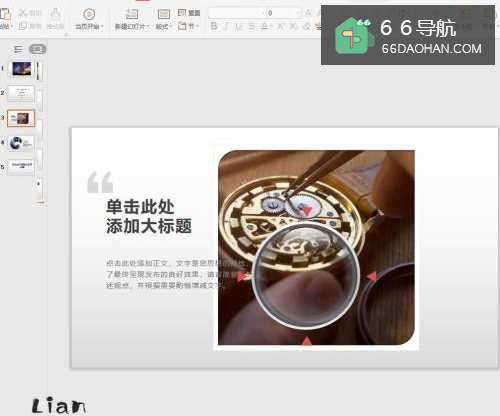This screenshot has width=500, height=416.
Task: Switch to outline view tab in panel
Action: (18, 50)
